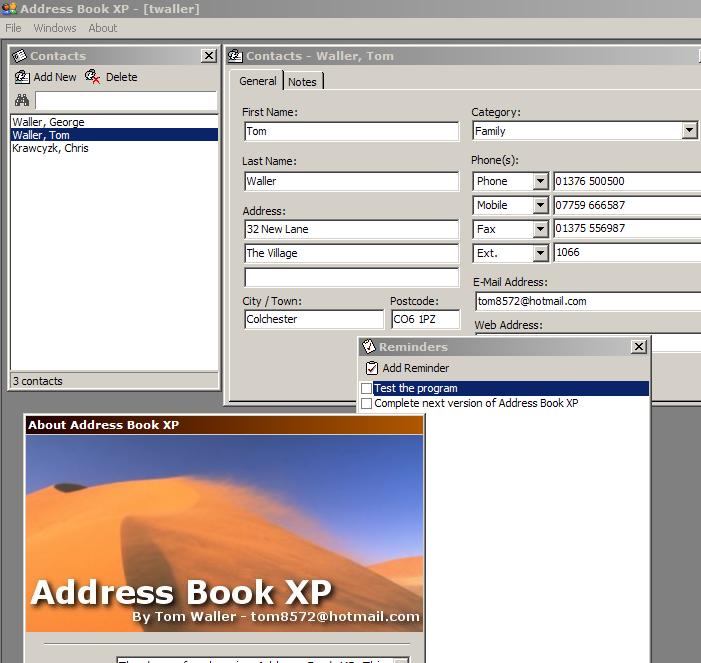Image resolution: width=701 pixels, height=663 pixels.
Task: Click the Add New contact icon
Action: pyautogui.click(x=22, y=77)
